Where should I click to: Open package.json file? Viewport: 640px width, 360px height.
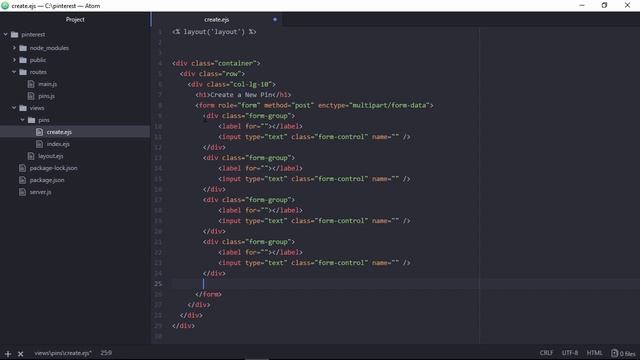47,180
